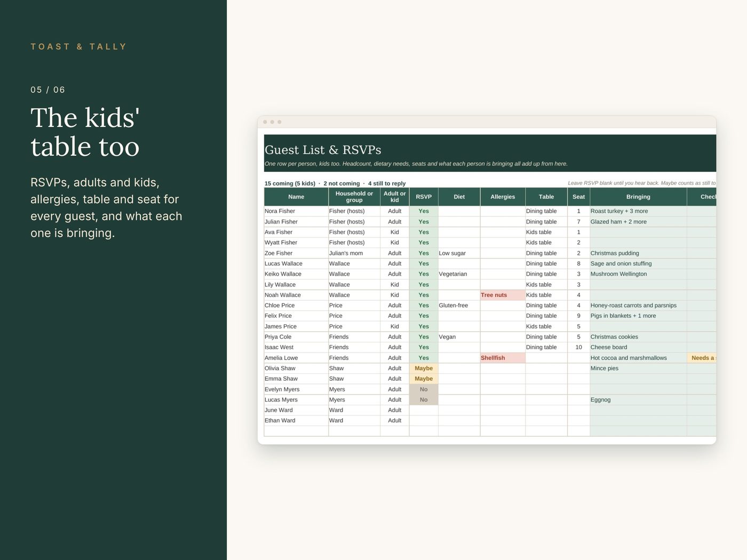The width and height of the screenshot is (747, 560).
Task: Click Lucas Myers' 'No' RSVP cell
Action: pyautogui.click(x=424, y=400)
